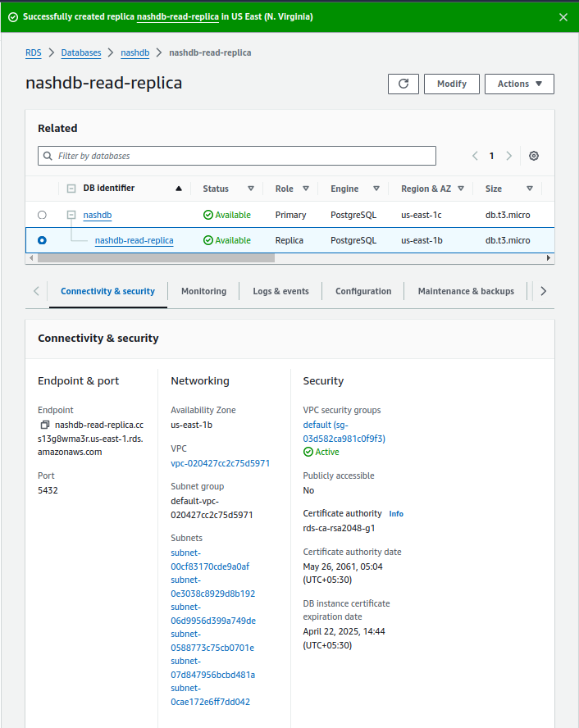Copy the endpoint using the copy icon
Screen dimensions: 579x728
44,425
